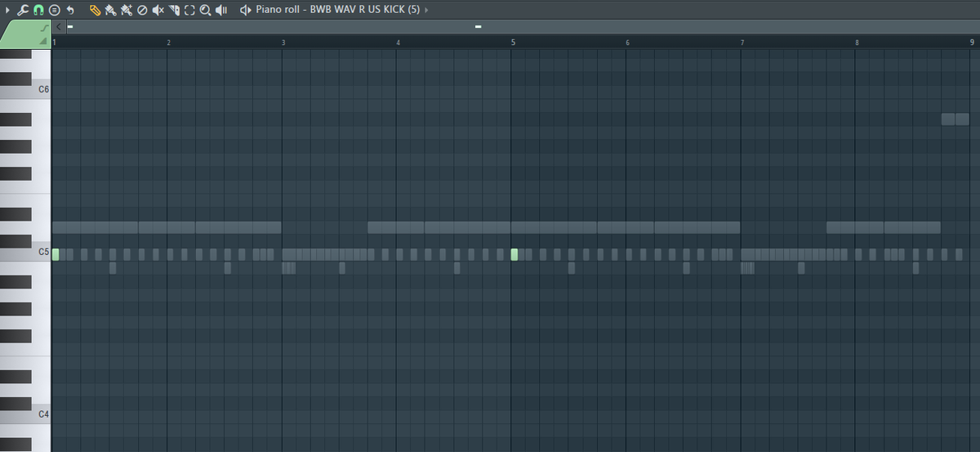Click bar 2 on the timeline ruler
The width and height of the screenshot is (980, 452).
click(x=168, y=42)
